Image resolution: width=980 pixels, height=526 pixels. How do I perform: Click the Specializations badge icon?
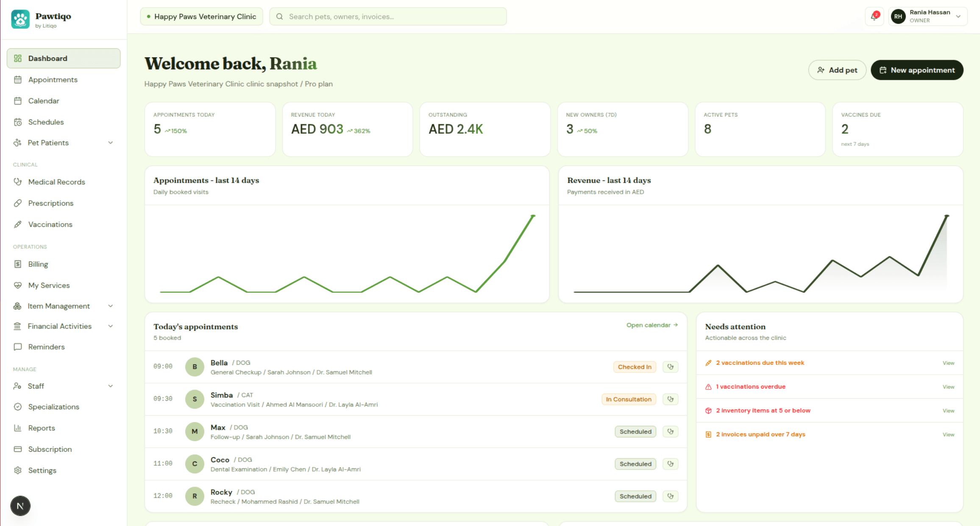pyautogui.click(x=18, y=406)
